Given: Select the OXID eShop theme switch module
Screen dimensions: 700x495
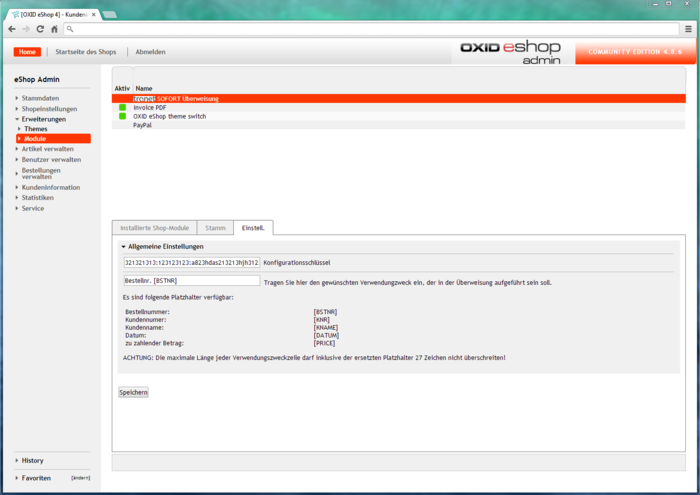Looking at the screenshot, I should pos(170,116).
